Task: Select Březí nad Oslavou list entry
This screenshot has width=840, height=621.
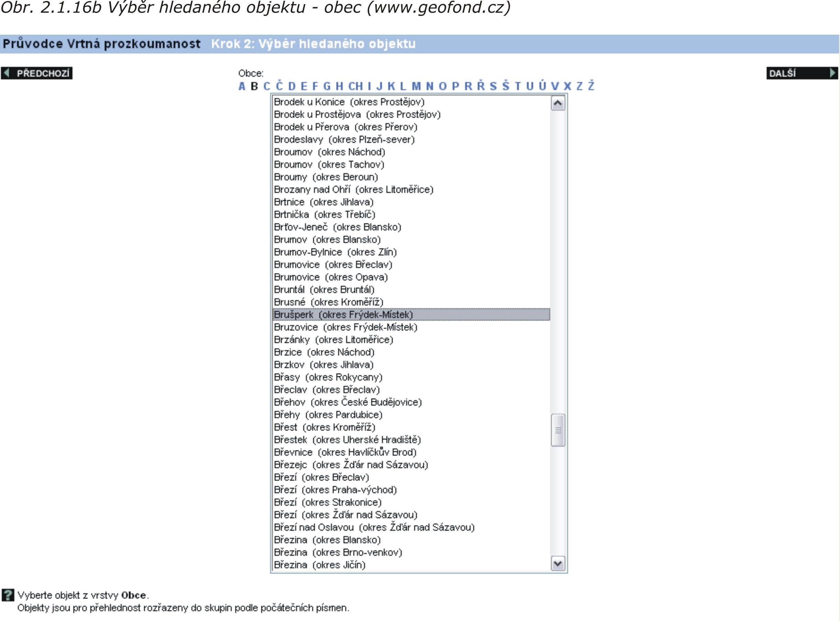Action: tap(374, 527)
